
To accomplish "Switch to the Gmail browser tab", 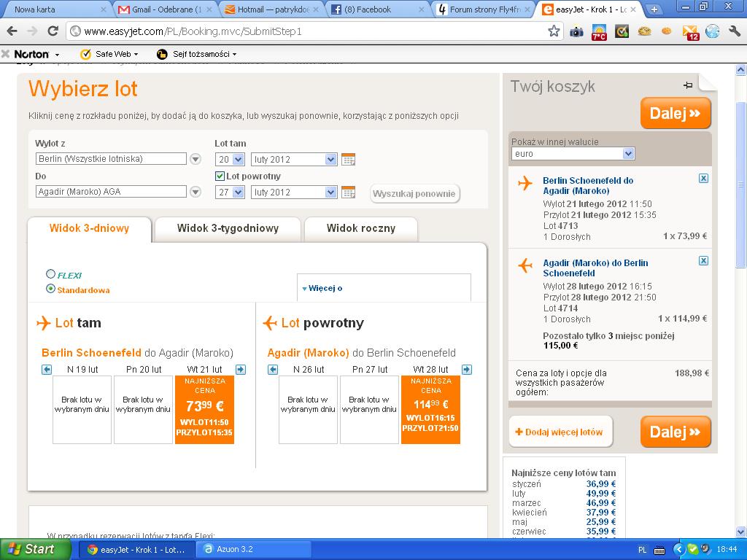I will pos(166,9).
